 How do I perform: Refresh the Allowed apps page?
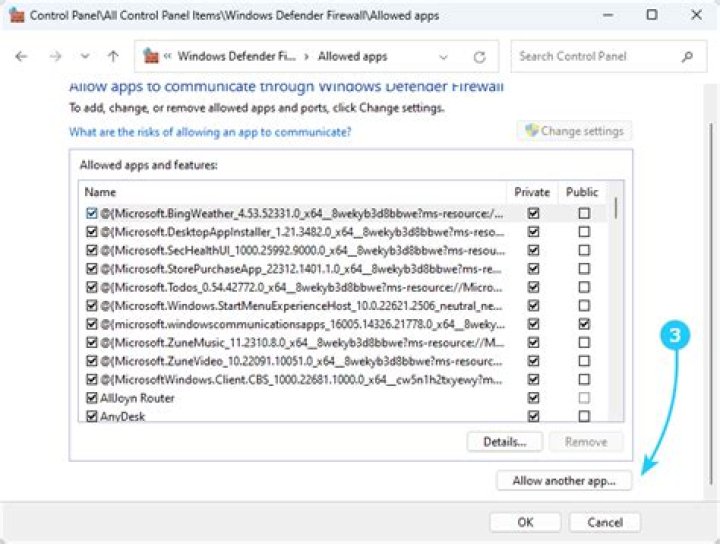coord(479,57)
